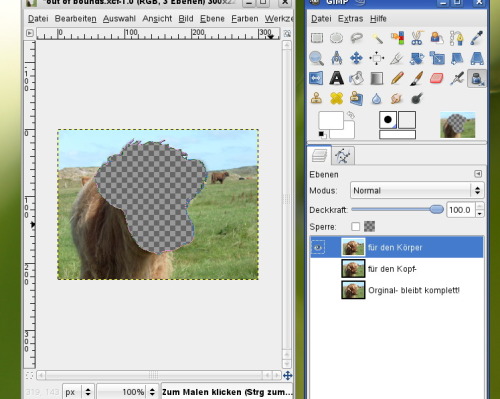Image resolution: width=500 pixels, height=399 pixels.
Task: Toggle the lock alpha channel icon
Action: pyautogui.click(x=369, y=226)
